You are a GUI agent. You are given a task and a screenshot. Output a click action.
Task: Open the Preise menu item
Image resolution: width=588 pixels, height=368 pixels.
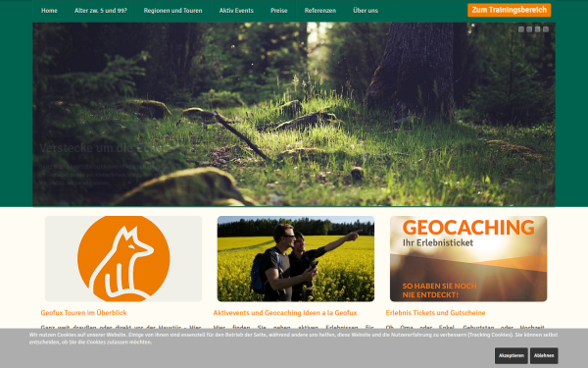click(x=279, y=11)
